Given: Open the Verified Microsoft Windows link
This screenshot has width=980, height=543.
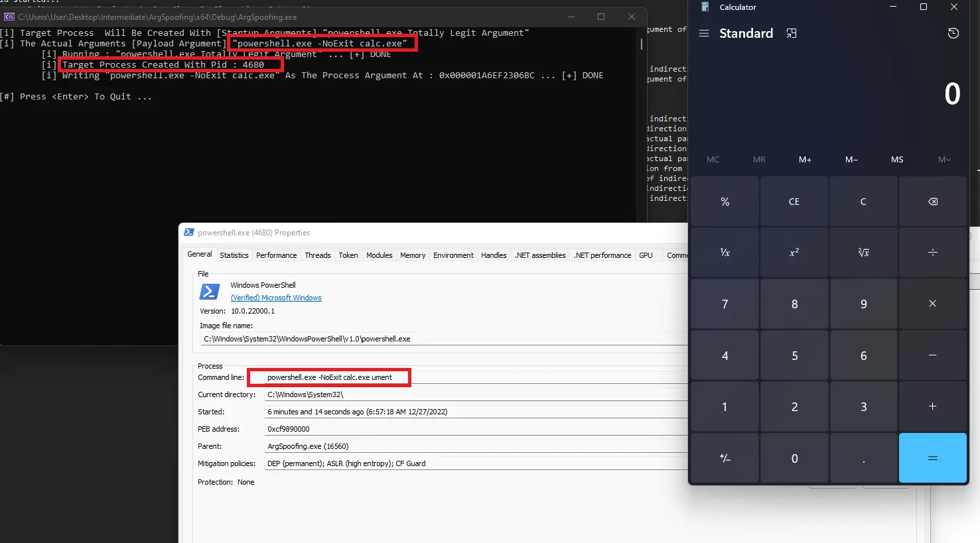Looking at the screenshot, I should tap(276, 298).
